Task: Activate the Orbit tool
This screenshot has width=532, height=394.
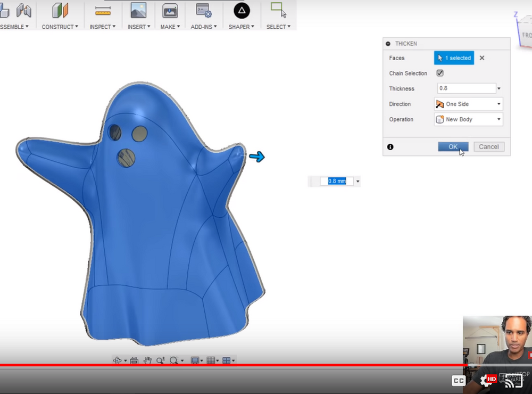Action: 117,360
